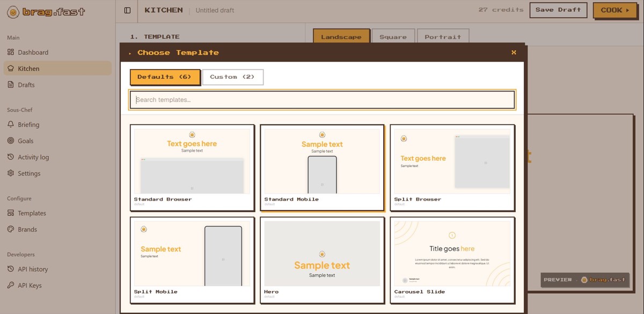Open API Keys page
Viewport: 644px width, 314px height.
pos(57,285)
